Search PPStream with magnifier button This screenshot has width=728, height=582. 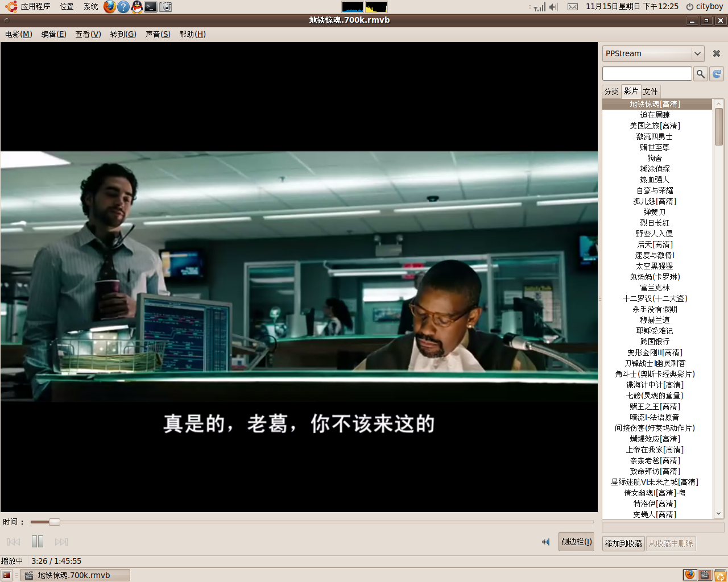(701, 74)
